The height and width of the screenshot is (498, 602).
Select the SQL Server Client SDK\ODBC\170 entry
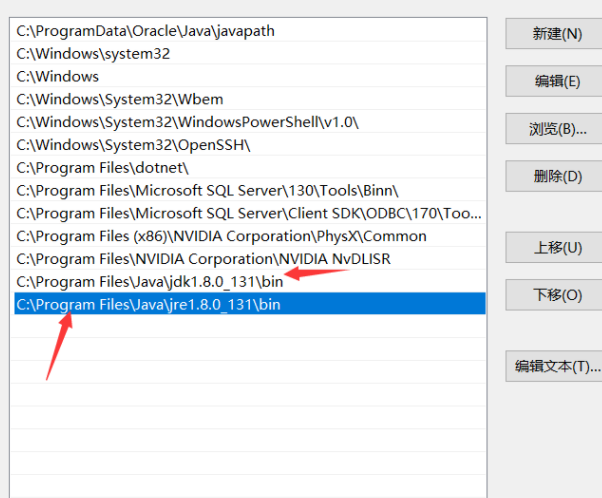click(x=250, y=213)
